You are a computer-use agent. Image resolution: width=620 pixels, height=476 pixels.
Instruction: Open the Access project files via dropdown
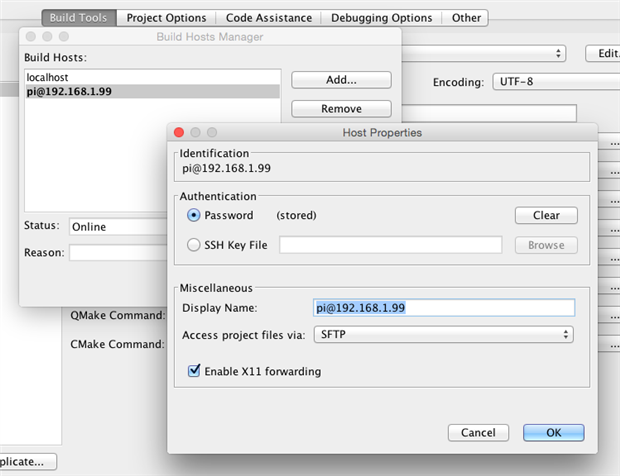tap(444, 334)
